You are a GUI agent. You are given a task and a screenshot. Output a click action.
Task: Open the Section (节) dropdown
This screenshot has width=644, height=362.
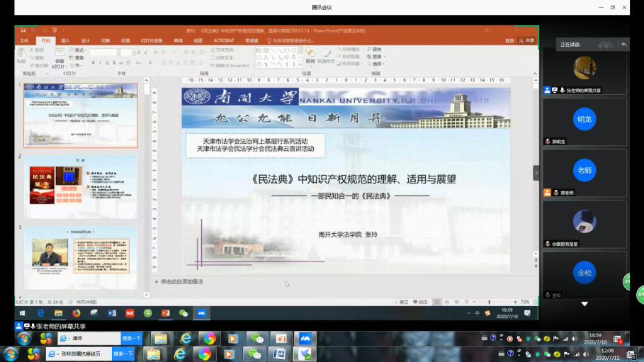[x=76, y=66]
